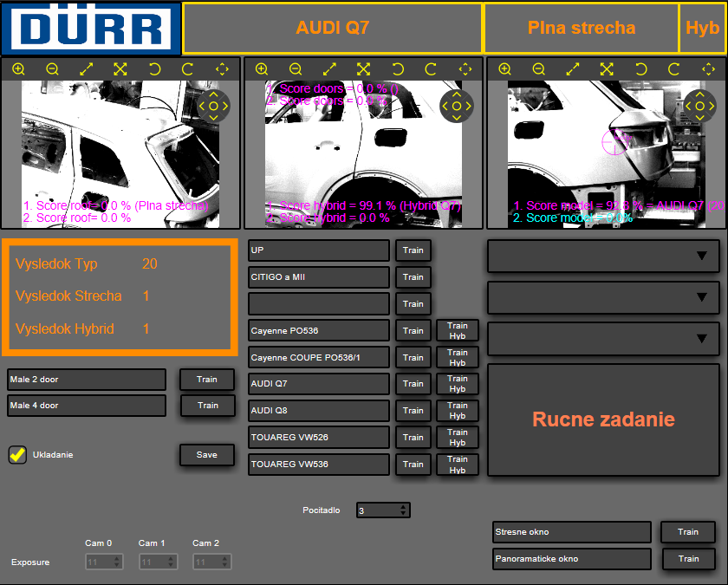Zoom out on the right camera view
This screenshot has height=585, width=728.
(538, 69)
